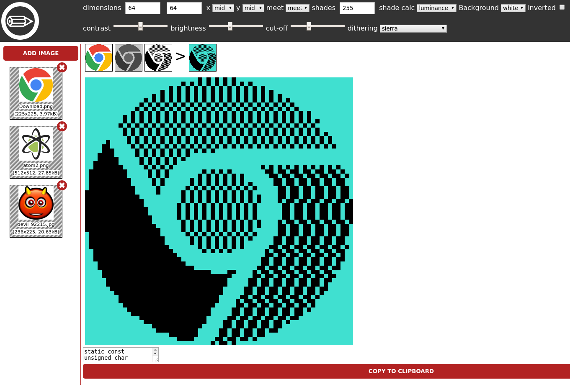Open the shade calc luminance dropdown

(436, 8)
